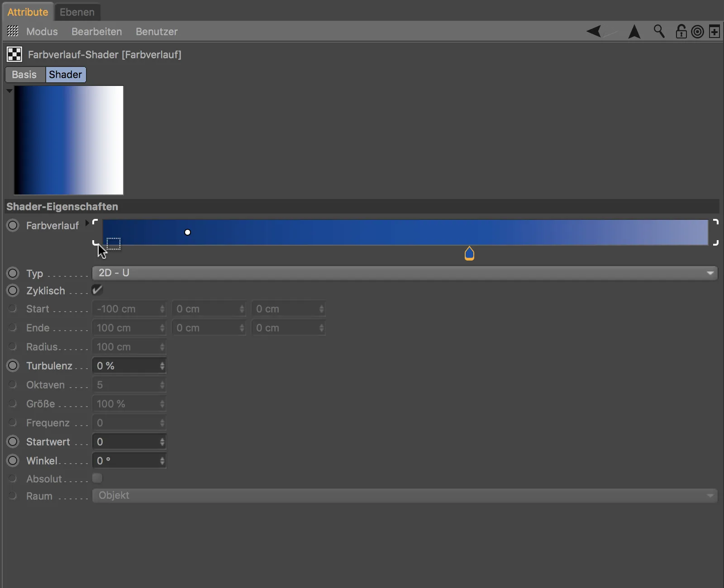This screenshot has height=588, width=724.
Task: Click the Typ animation circle
Action: point(13,273)
